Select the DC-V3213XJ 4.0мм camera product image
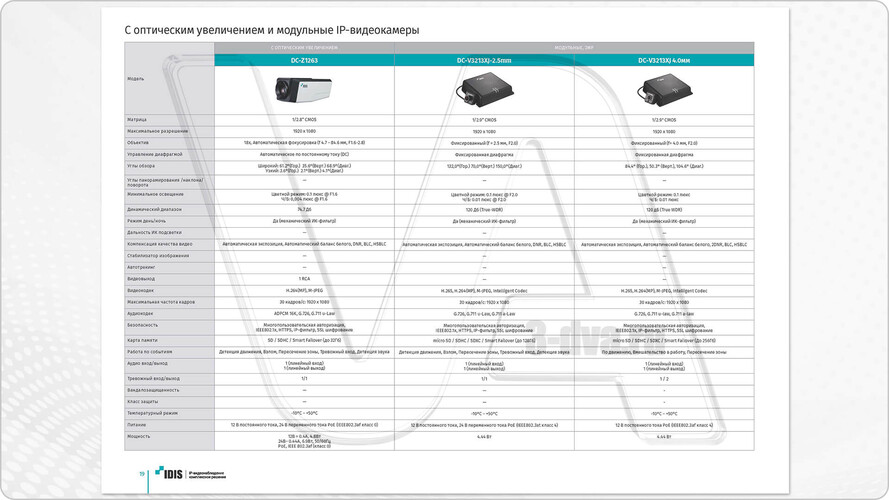Image resolution: width=889 pixels, height=500 pixels. click(664, 91)
